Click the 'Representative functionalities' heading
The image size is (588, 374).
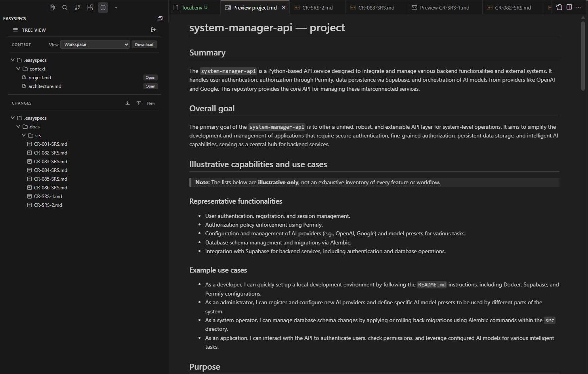click(236, 201)
